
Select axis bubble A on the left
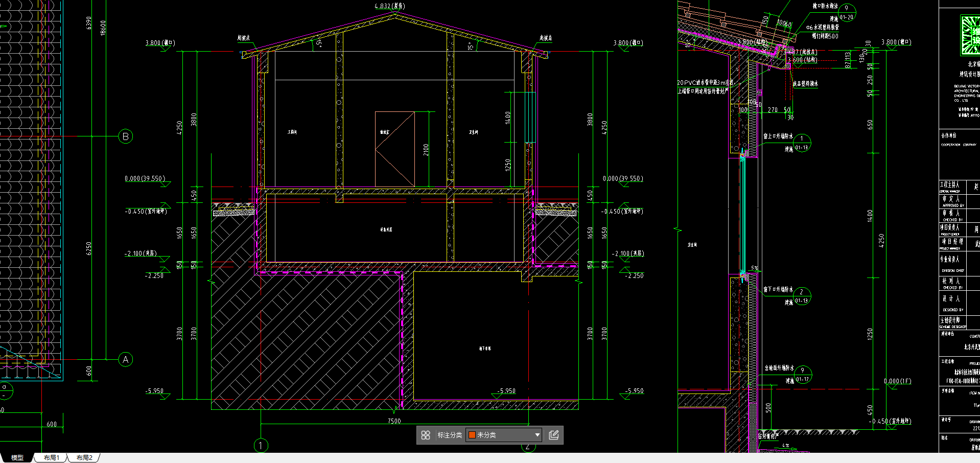(x=126, y=359)
